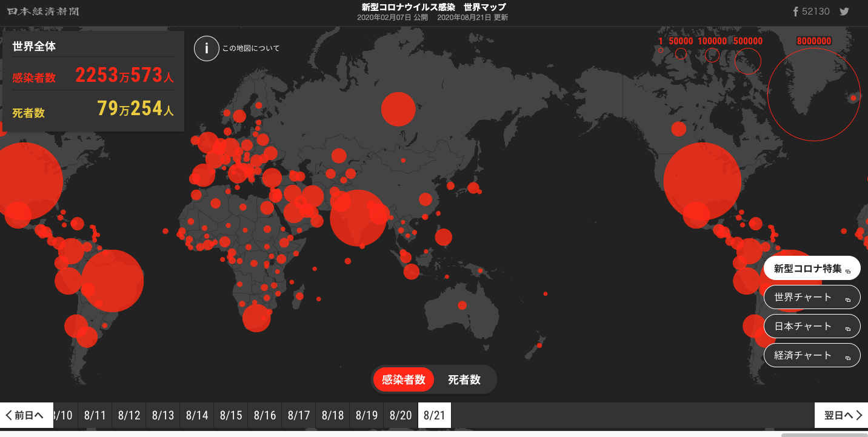Select date 8/15 on the timeline
This screenshot has height=437, width=868.
[231, 416]
